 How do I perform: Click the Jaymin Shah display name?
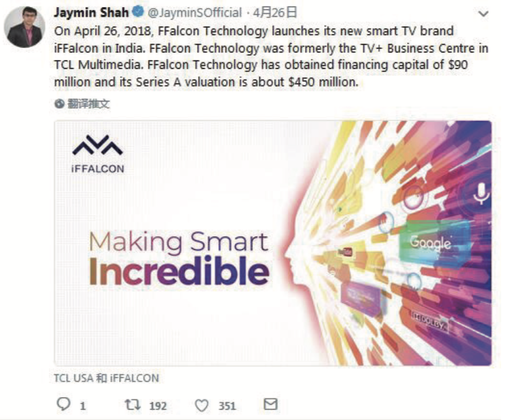coord(92,12)
